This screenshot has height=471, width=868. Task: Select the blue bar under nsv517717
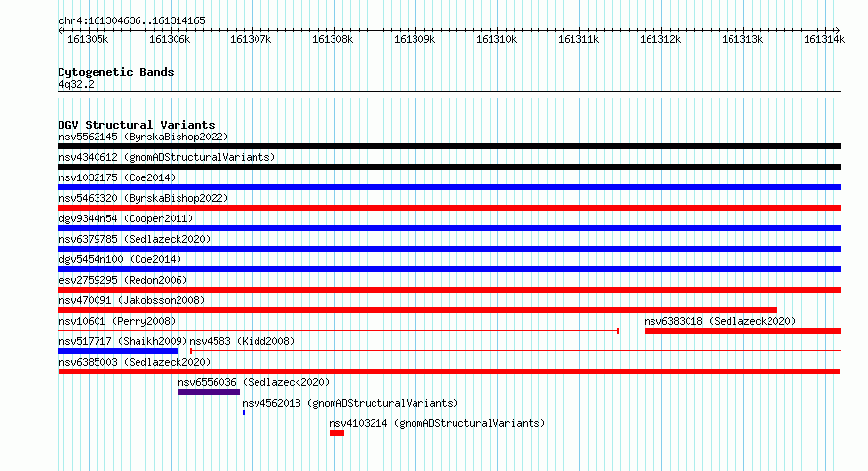(x=117, y=351)
